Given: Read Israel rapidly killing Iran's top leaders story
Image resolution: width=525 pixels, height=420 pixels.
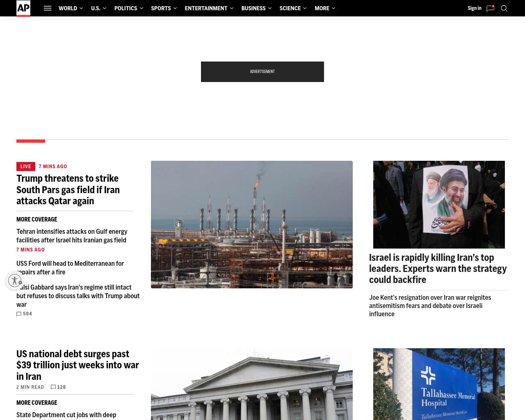Looking at the screenshot, I should [x=438, y=269].
